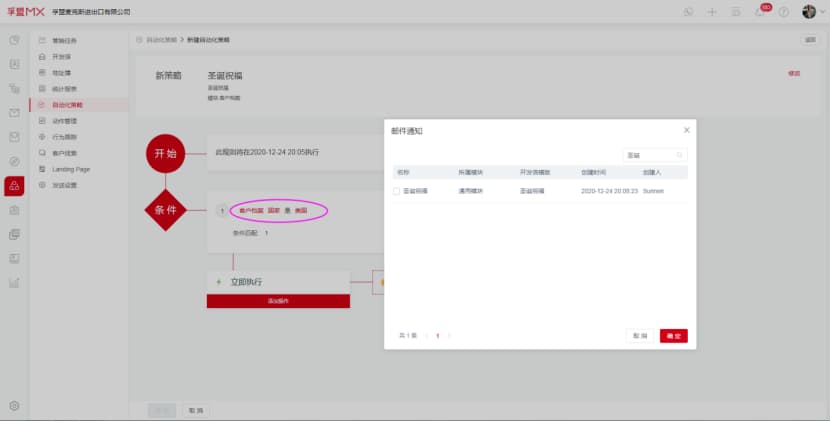Open the settings gear at sidebar bottom
Viewport: 830px width, 421px height.
(14, 405)
